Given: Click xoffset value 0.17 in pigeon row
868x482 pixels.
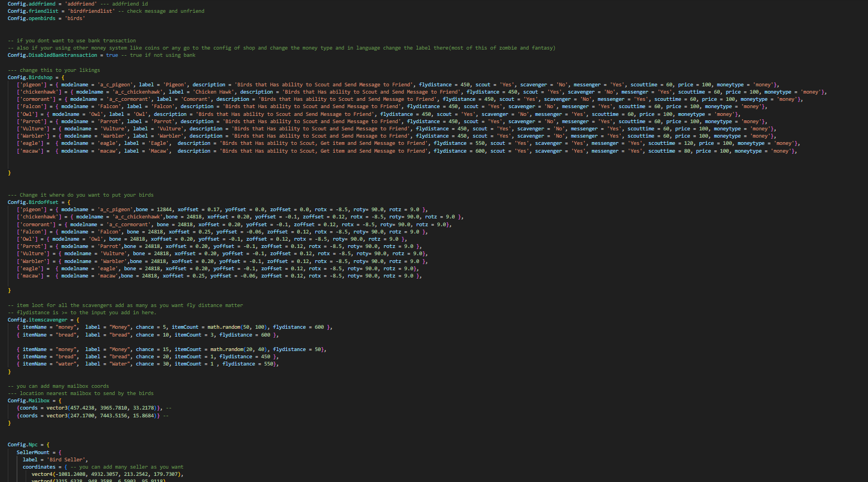Looking at the screenshot, I should tap(213, 210).
